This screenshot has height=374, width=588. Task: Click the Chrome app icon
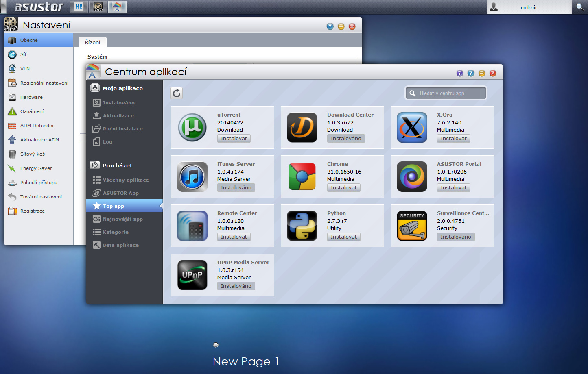(302, 176)
